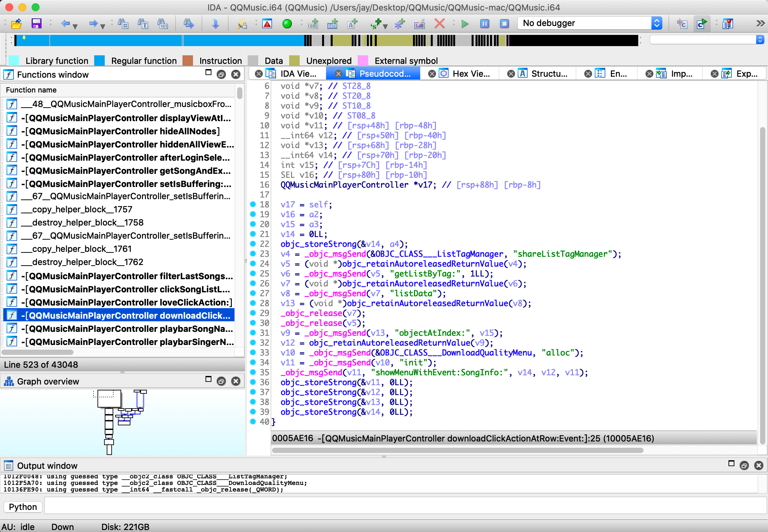Click the insert code segment icon
Viewport: 768px width, 532px height.
(313, 23)
